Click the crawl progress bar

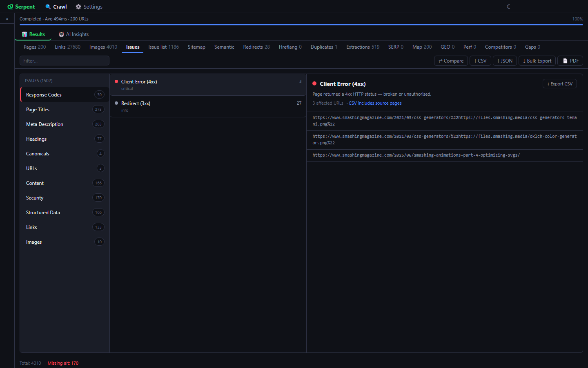click(301, 25)
